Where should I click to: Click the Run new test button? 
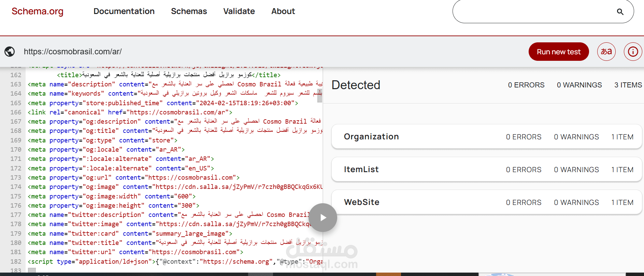(558, 52)
